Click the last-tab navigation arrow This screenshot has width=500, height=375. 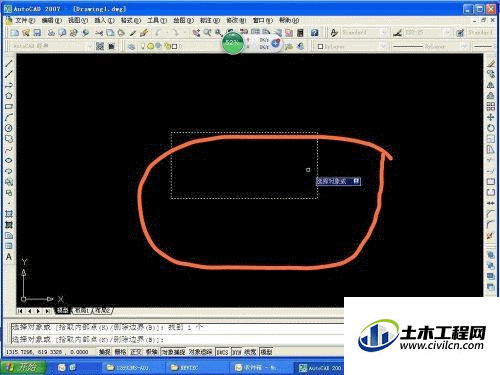coord(47,311)
